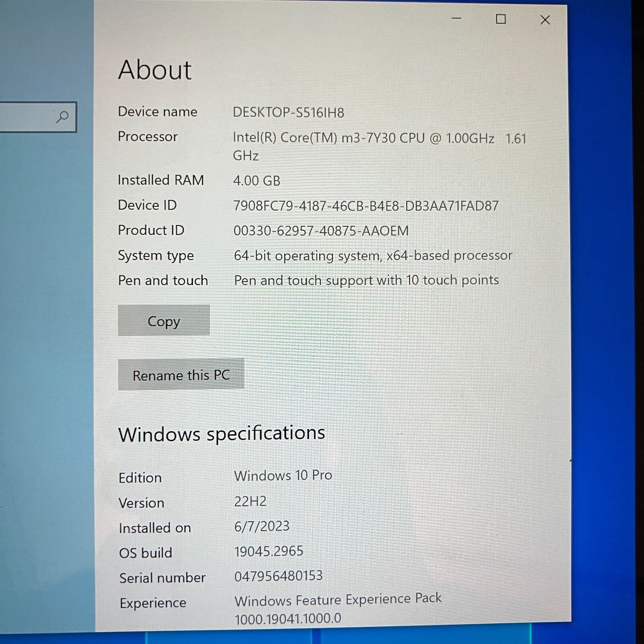The image size is (644, 644).
Task: Click the Version label under Windows specifications
Action: pyautogui.click(x=142, y=503)
